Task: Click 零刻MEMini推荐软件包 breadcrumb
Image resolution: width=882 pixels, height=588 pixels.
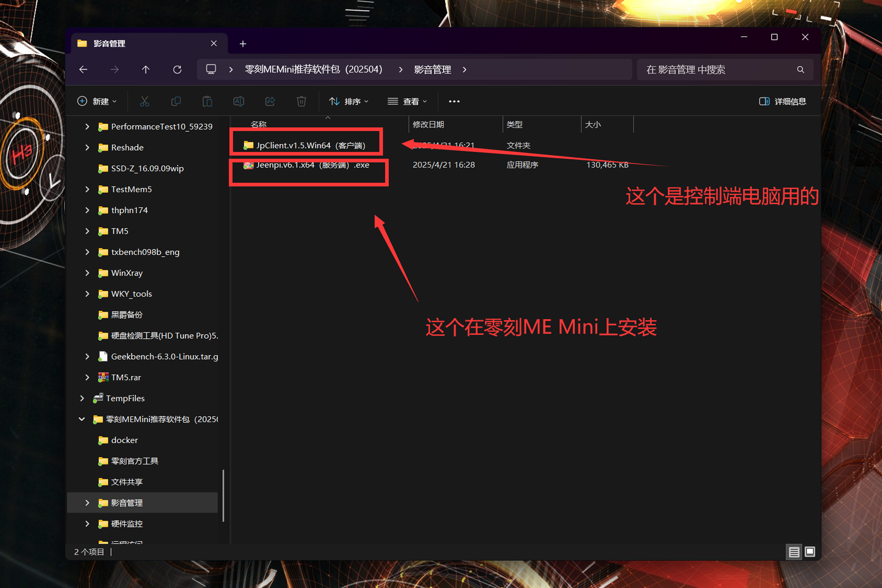Action: (x=313, y=69)
